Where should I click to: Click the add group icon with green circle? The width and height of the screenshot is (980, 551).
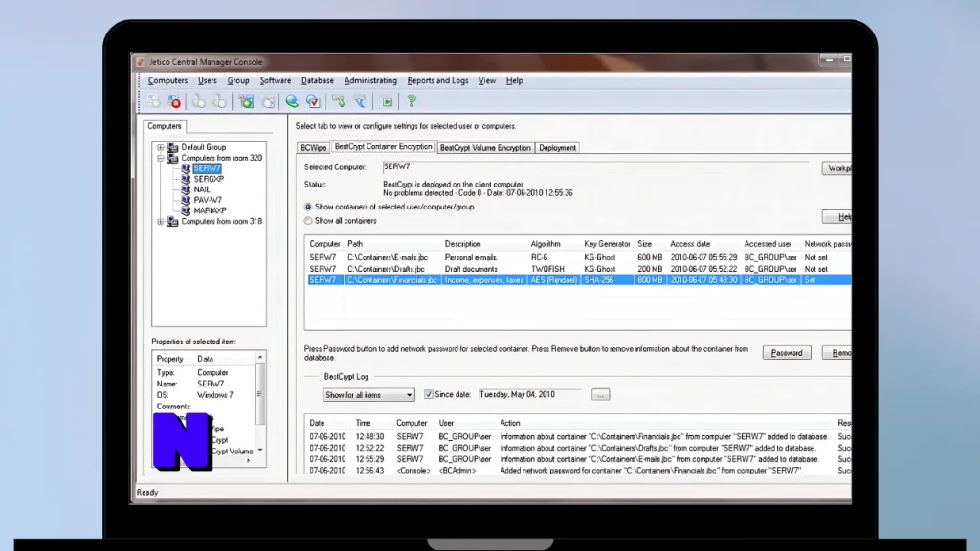click(246, 101)
